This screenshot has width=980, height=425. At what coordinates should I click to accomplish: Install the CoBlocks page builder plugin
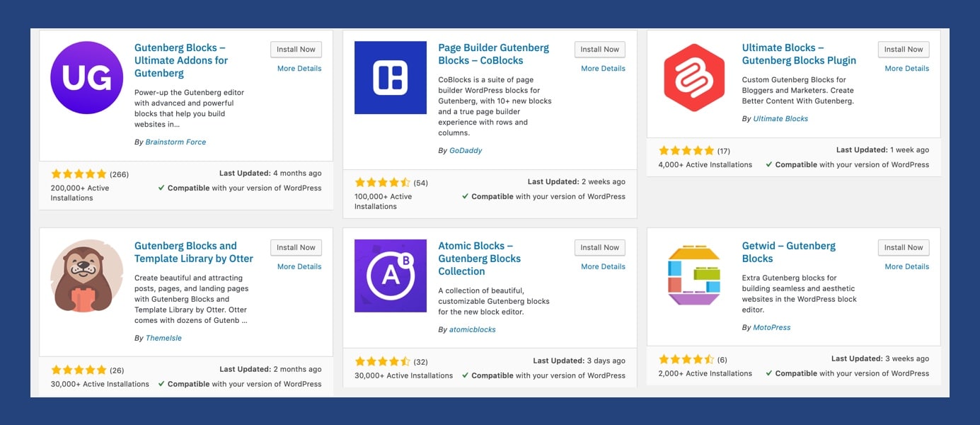pyautogui.click(x=599, y=50)
